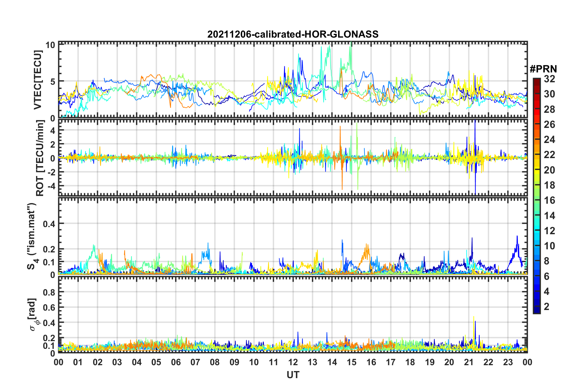The image size is (586, 392).
Task: Pick orange colorbar region near PRN 24
Action: (x=536, y=140)
